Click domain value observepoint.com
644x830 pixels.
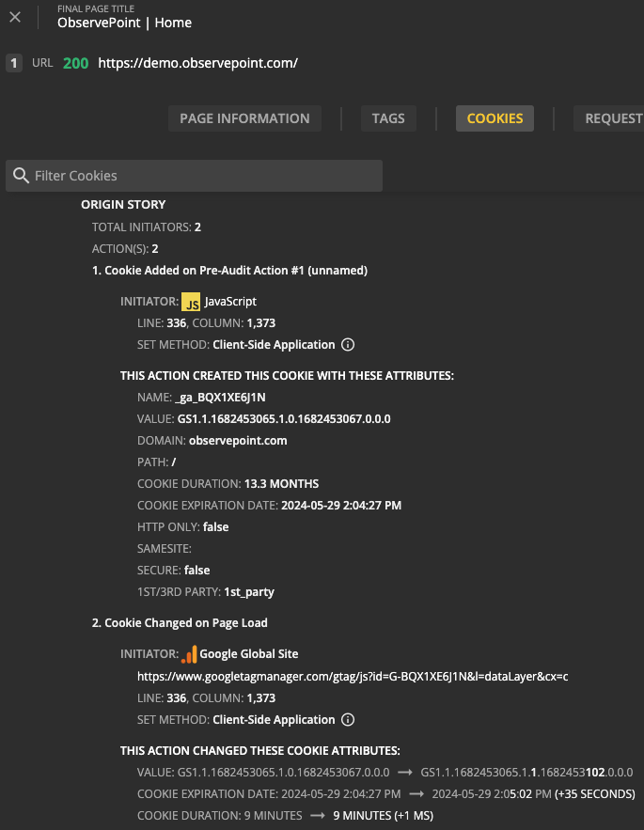tap(238, 441)
